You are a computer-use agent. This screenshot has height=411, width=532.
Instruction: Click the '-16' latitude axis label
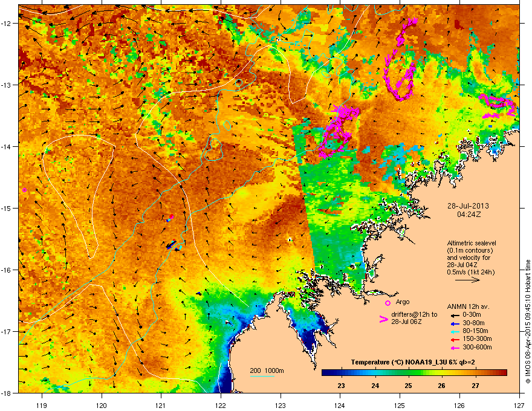point(6,270)
